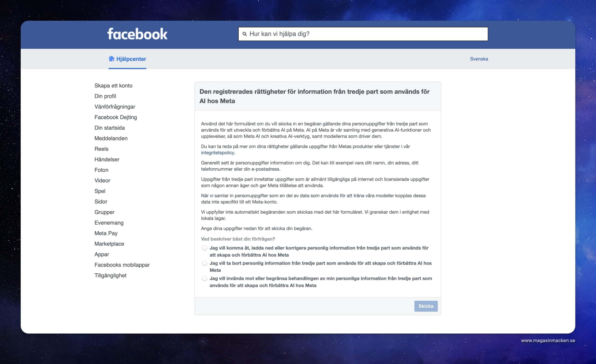596x364 pixels.
Task: Open the Reels help topic
Action: (x=101, y=149)
